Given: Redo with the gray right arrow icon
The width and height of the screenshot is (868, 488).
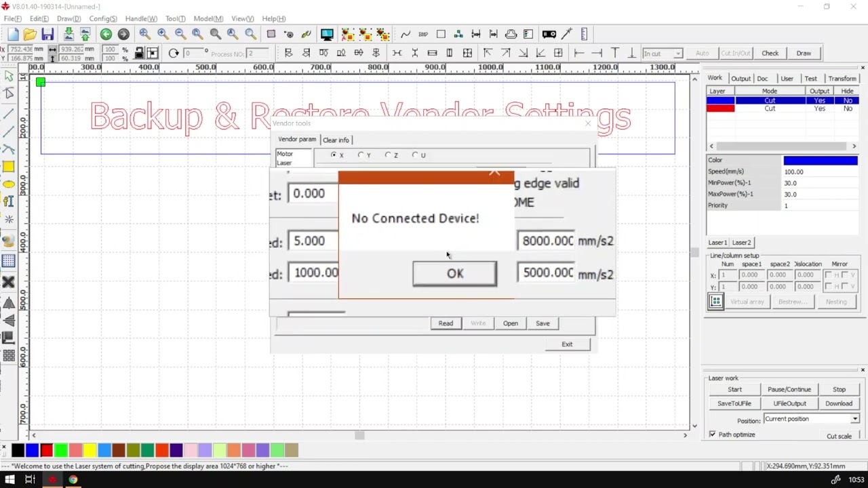Looking at the screenshot, I should pyautogui.click(x=123, y=34).
